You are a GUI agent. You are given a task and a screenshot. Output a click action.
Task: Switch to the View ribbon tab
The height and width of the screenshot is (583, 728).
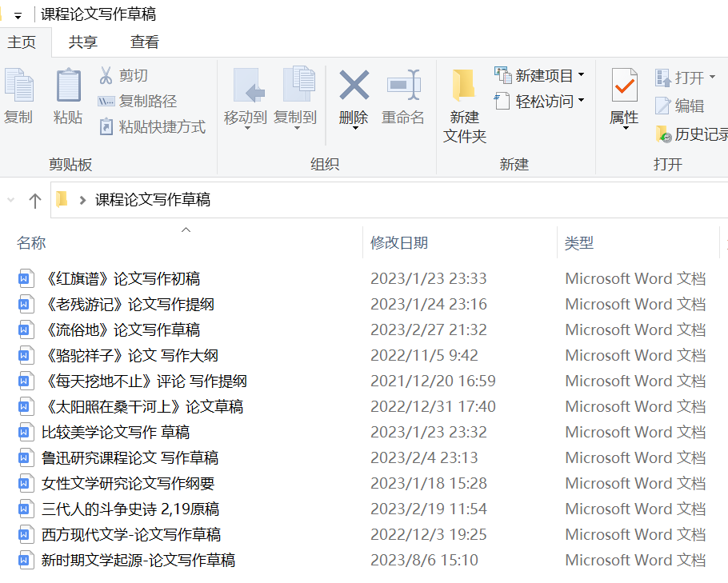[145, 42]
